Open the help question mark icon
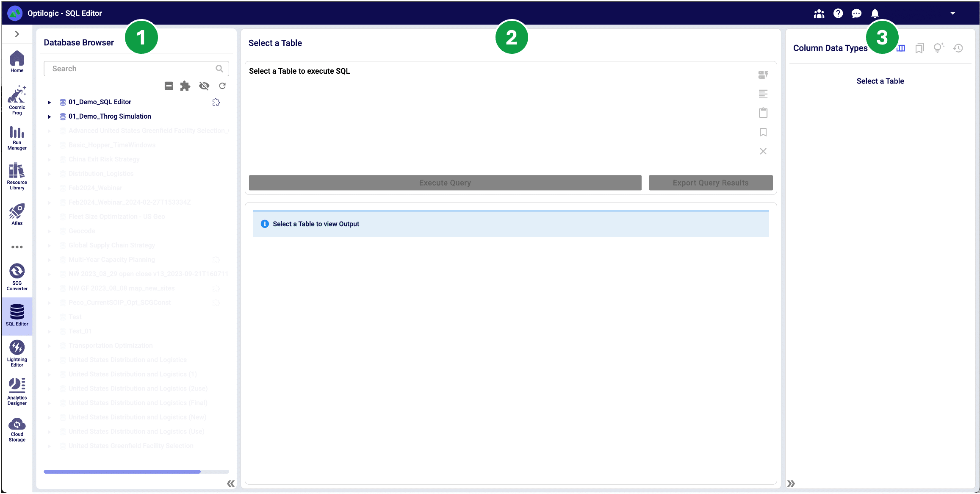Screen dimensions: 980x494 (838, 14)
